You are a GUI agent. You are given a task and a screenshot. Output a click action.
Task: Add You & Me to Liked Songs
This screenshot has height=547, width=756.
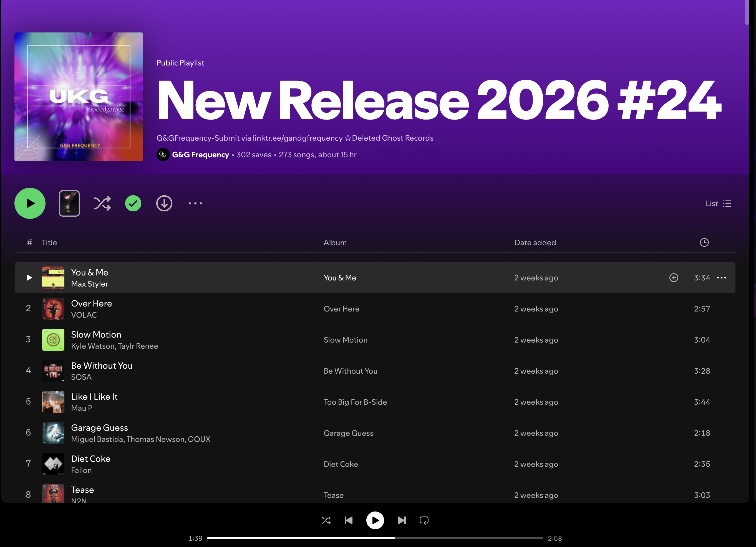click(x=673, y=278)
